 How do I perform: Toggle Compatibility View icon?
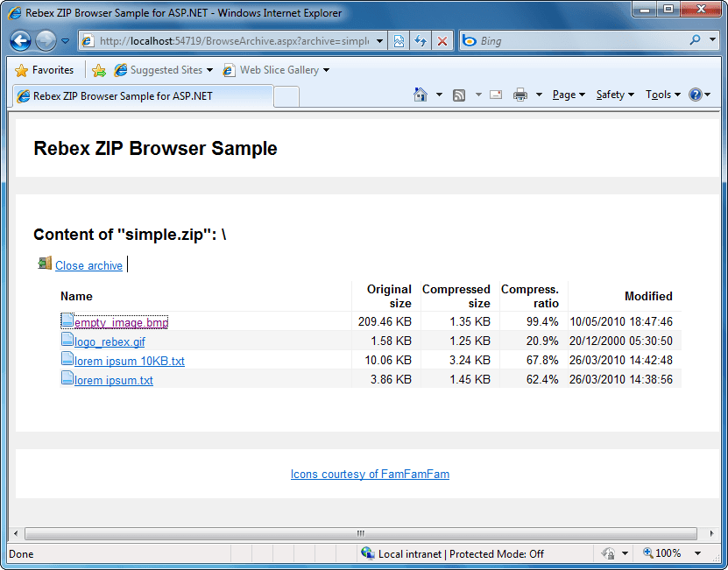click(x=399, y=41)
